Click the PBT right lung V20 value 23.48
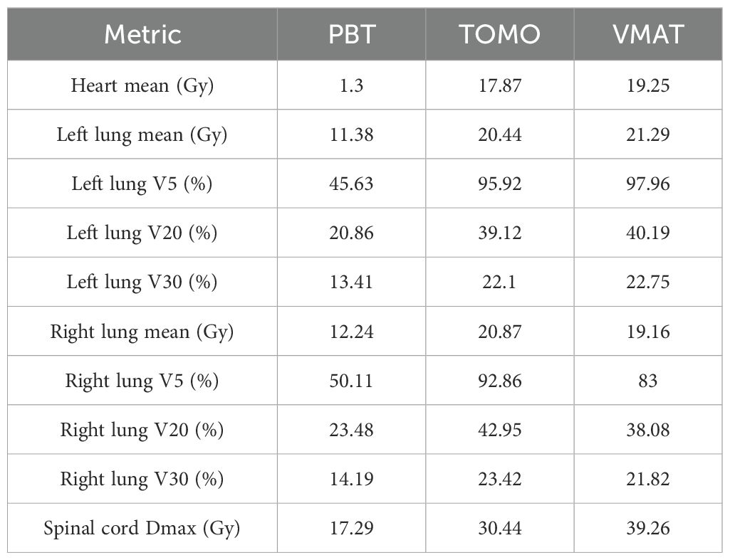Viewport: 730px width, 560px height. coord(351,430)
